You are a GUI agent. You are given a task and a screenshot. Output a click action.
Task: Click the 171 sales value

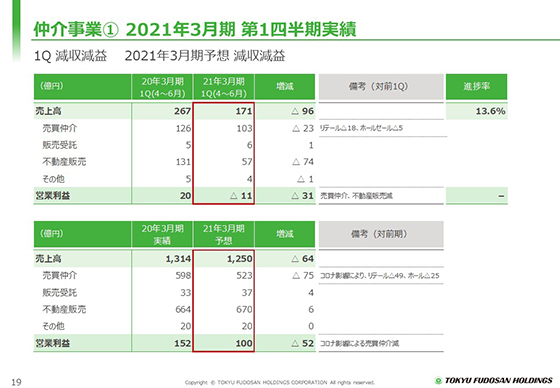244,111
